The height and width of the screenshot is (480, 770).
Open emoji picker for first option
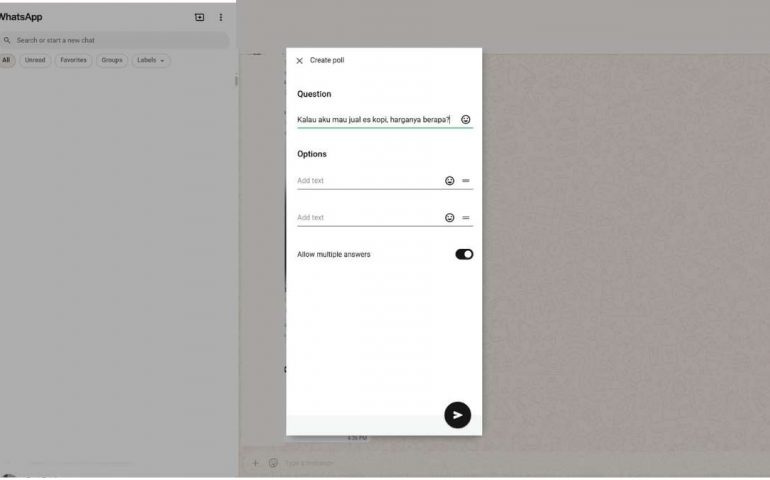(449, 181)
